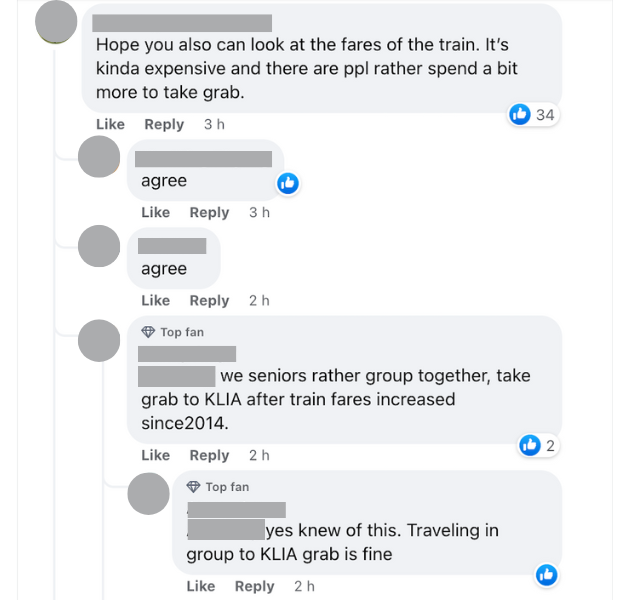This screenshot has height=600, width=640.
Task: Like the seniors group together comment
Action: (155, 455)
